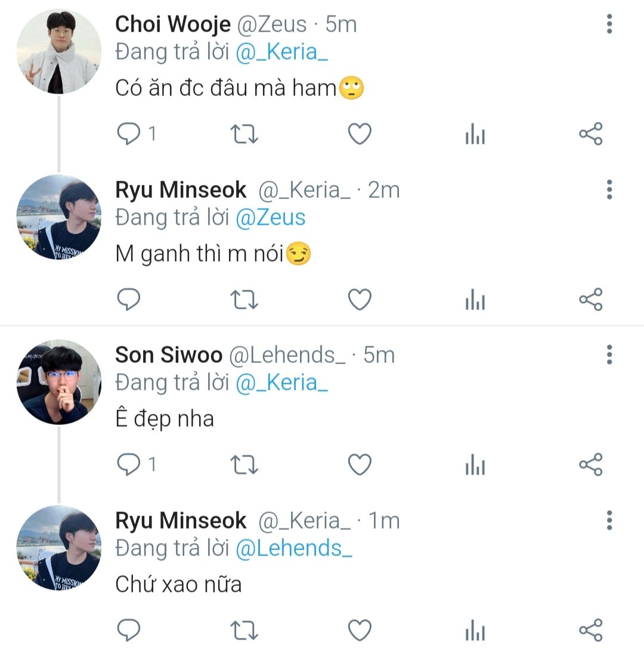Open more options on Son Siwoo's tweet
The width and height of the screenshot is (644, 649).
click(609, 355)
